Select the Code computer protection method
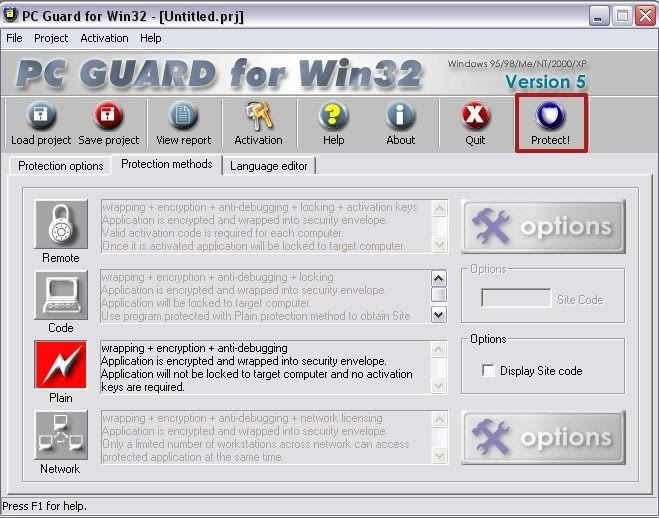Image resolution: width=659 pixels, height=518 pixels. click(61, 295)
